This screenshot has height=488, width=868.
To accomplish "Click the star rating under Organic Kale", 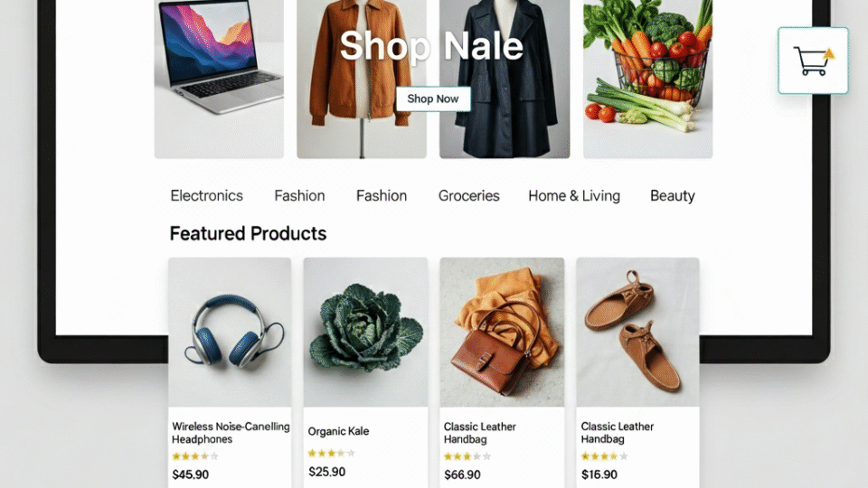I will coord(331,453).
